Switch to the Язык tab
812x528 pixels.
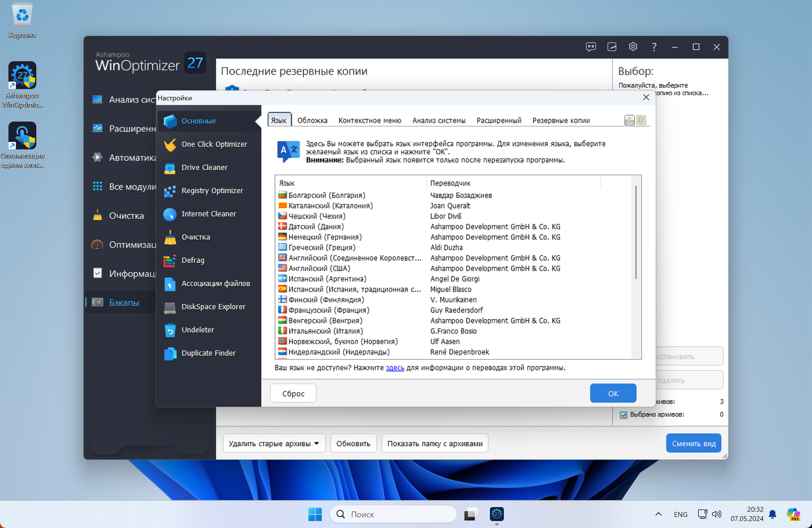pos(279,120)
